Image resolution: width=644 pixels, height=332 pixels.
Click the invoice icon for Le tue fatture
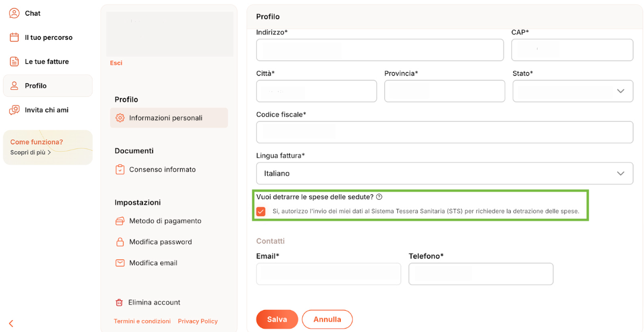(x=15, y=62)
